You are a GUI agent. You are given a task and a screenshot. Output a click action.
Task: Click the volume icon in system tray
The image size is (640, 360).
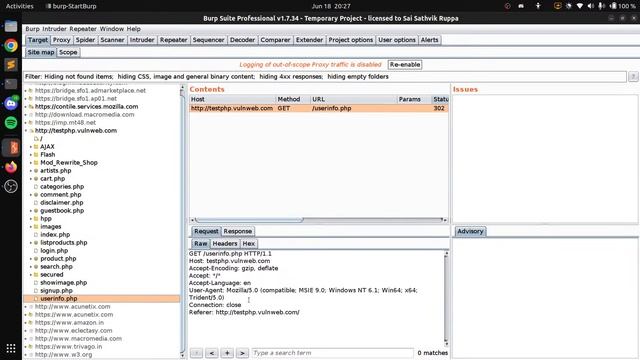pyautogui.click(x=591, y=6)
